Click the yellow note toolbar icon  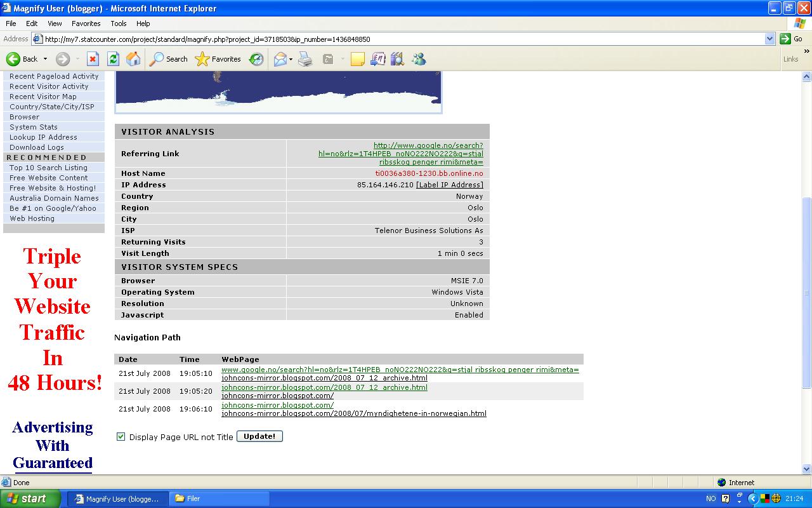tap(358, 59)
